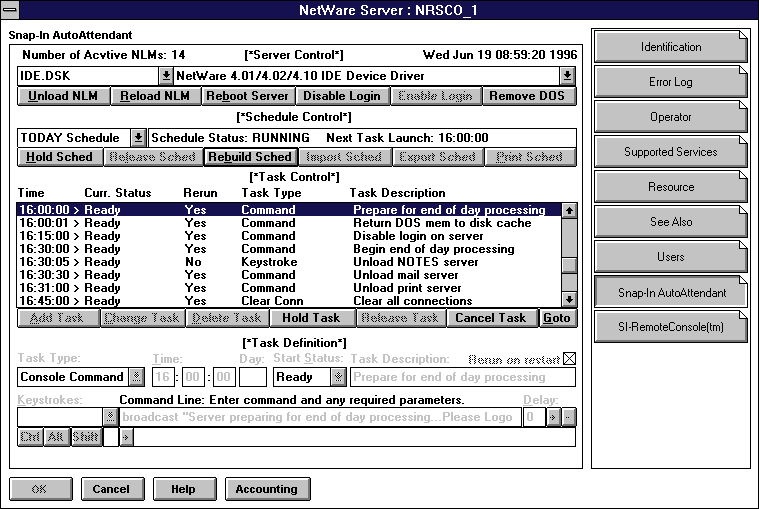Open the SI-RemoteConsole(tm) tab
The height and width of the screenshot is (509, 759).
tap(670, 327)
